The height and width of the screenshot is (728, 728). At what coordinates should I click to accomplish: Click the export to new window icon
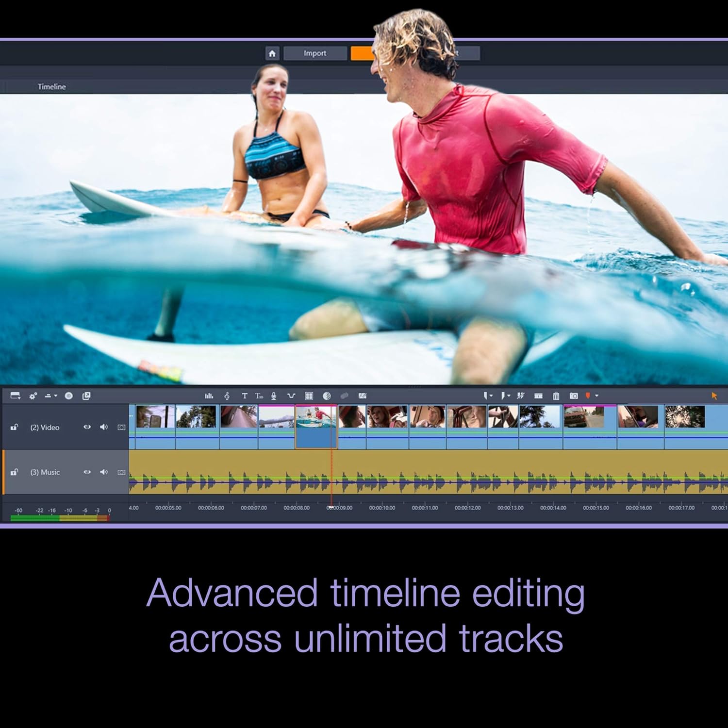coord(86,396)
